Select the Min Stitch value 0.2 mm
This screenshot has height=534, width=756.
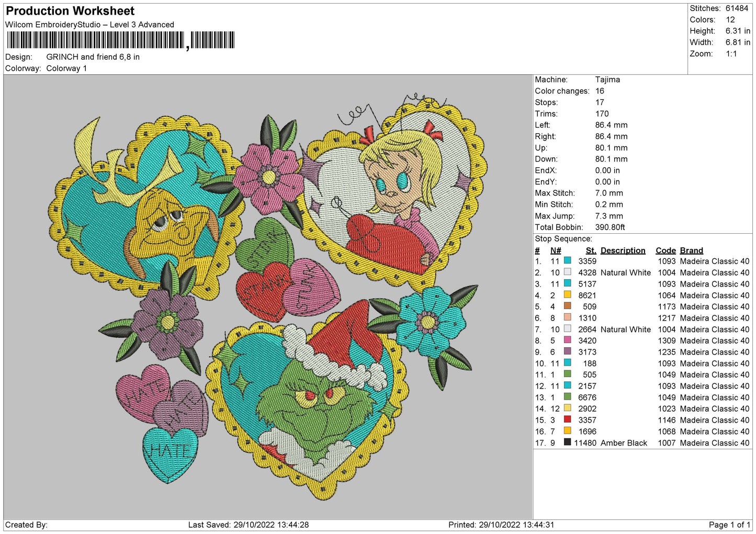[609, 204]
